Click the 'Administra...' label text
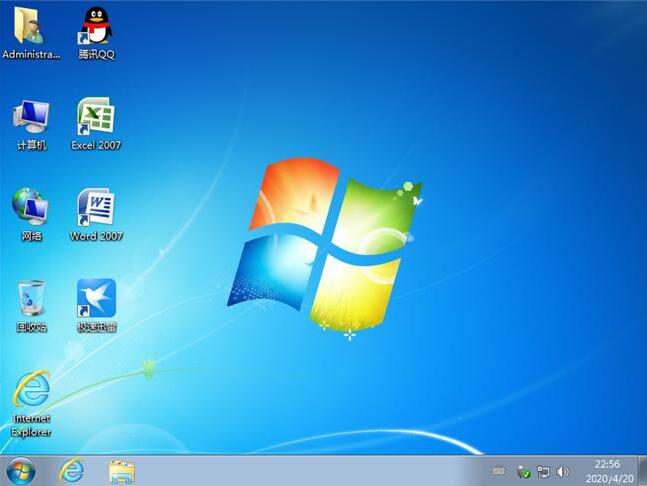Screen dimensions: 647x486 click(x=31, y=54)
